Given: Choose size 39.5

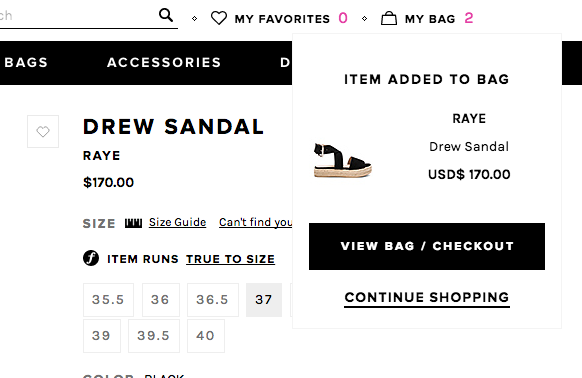Looking at the screenshot, I should point(154,336).
